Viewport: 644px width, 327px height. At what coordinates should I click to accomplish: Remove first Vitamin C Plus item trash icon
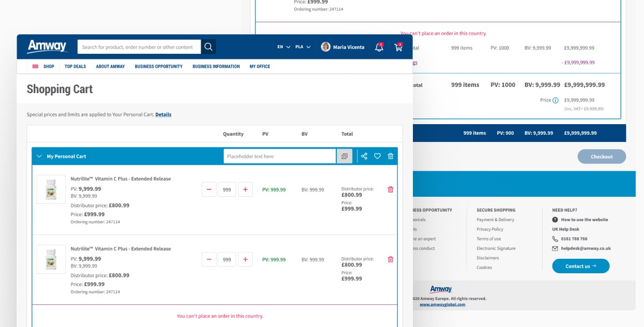tap(391, 190)
